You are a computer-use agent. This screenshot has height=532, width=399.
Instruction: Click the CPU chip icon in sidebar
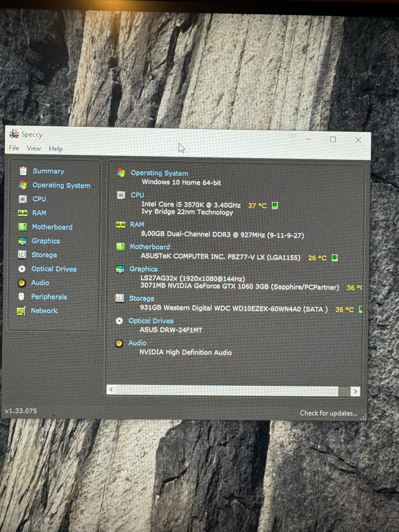[x=23, y=199]
